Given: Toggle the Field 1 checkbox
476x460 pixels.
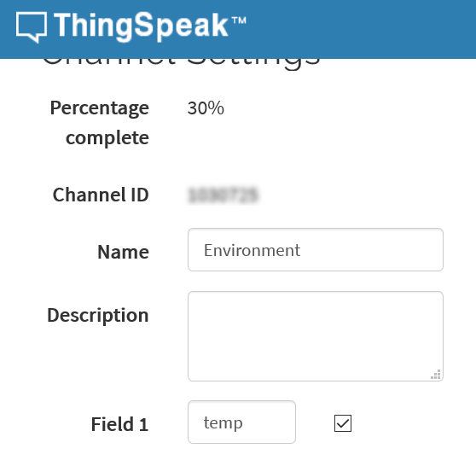Looking at the screenshot, I should [343, 423].
